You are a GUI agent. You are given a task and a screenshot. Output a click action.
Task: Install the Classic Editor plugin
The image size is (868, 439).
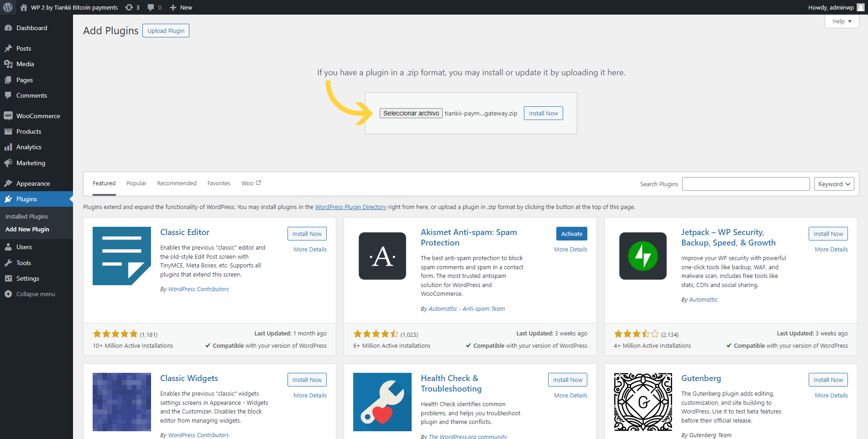coord(307,234)
